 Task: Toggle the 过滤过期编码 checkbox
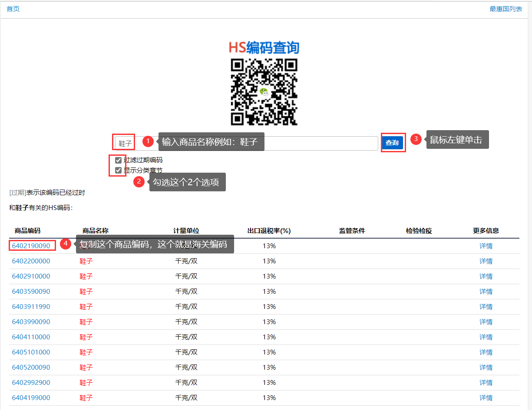point(118,160)
